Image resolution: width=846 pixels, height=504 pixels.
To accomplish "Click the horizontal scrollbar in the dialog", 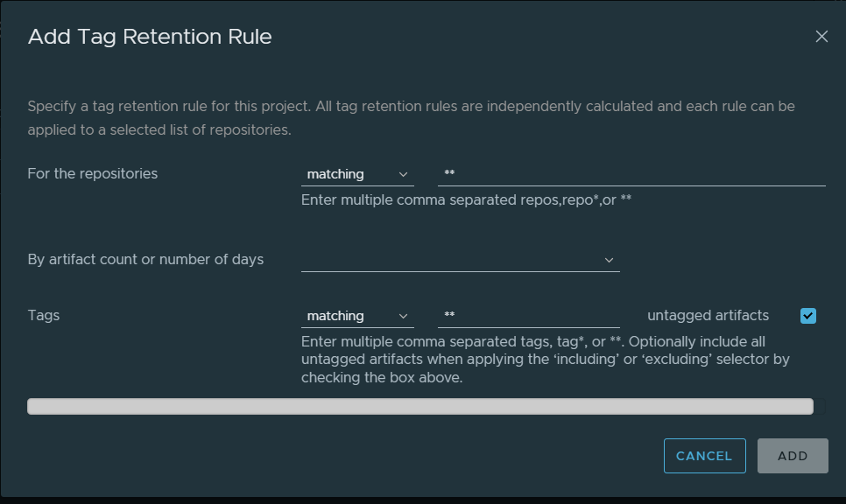I will point(420,406).
